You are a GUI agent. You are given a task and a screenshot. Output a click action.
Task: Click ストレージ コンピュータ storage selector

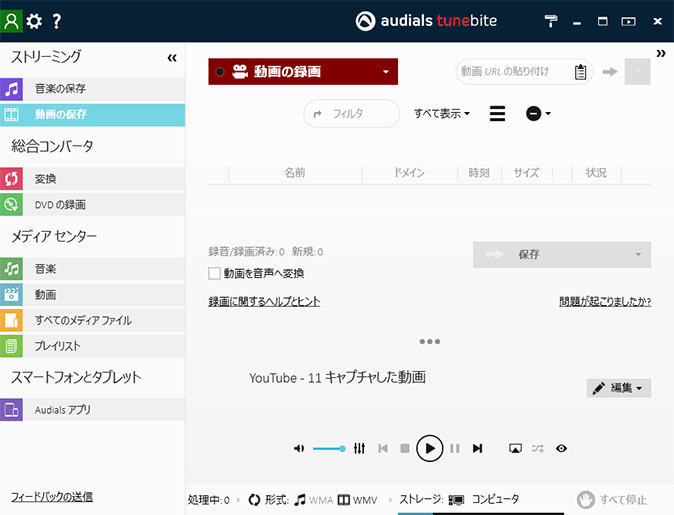click(459, 500)
